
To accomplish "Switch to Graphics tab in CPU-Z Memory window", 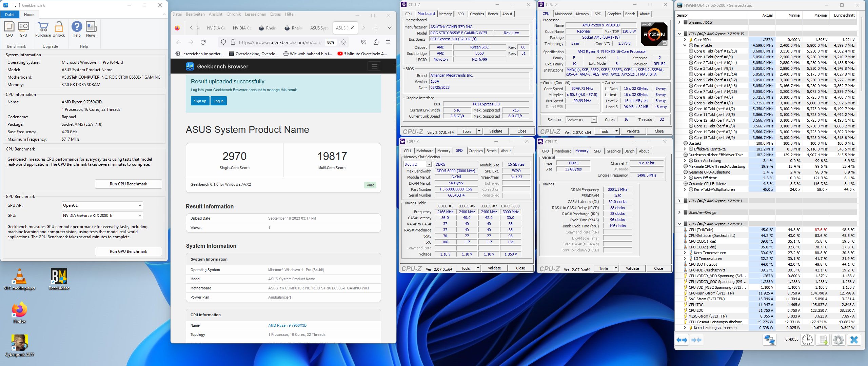I will coord(613,151).
